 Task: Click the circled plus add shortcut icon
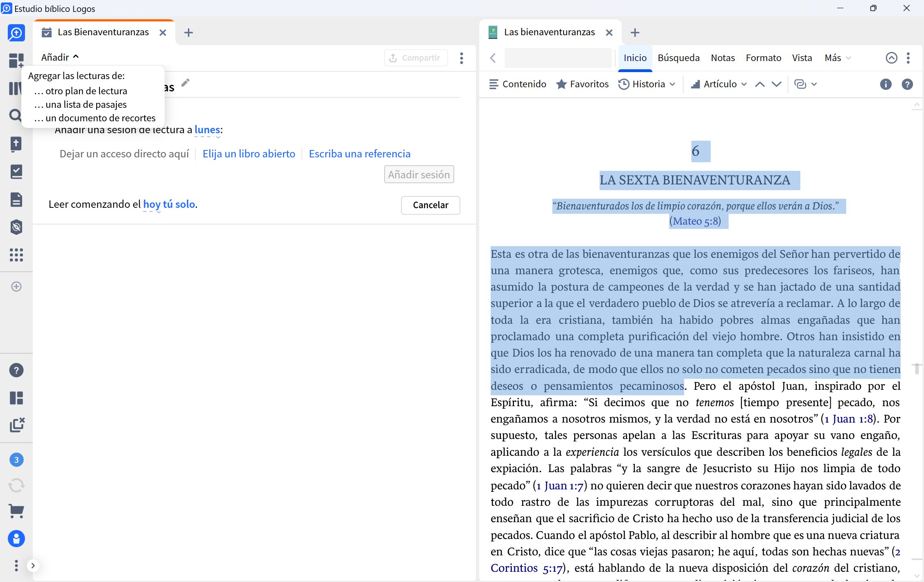coord(16,286)
